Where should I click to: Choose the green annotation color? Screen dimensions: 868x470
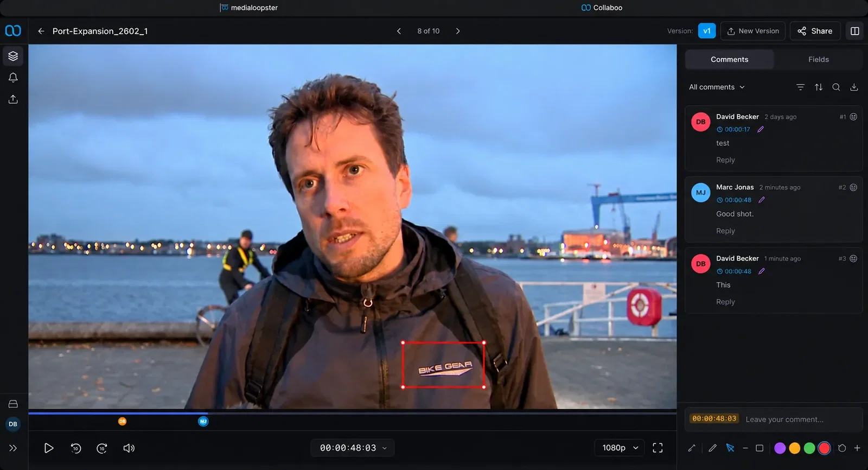[x=809, y=448]
